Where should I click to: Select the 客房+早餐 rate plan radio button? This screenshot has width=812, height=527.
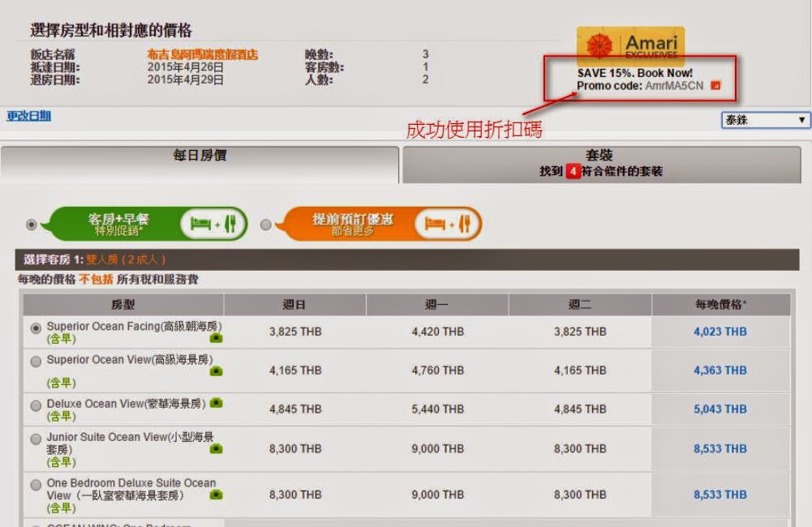point(32,225)
